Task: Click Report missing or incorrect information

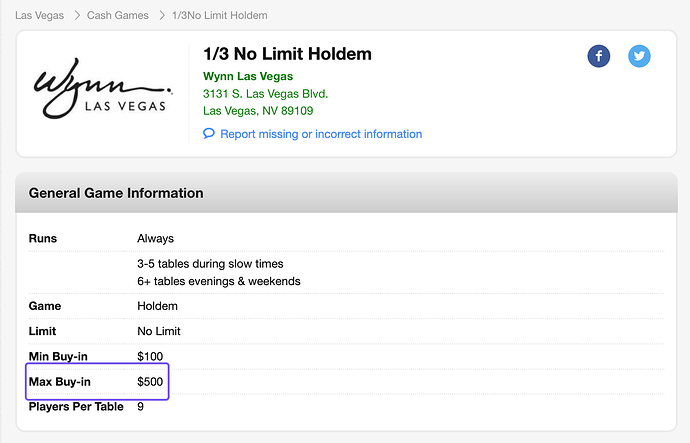Action: (x=321, y=134)
